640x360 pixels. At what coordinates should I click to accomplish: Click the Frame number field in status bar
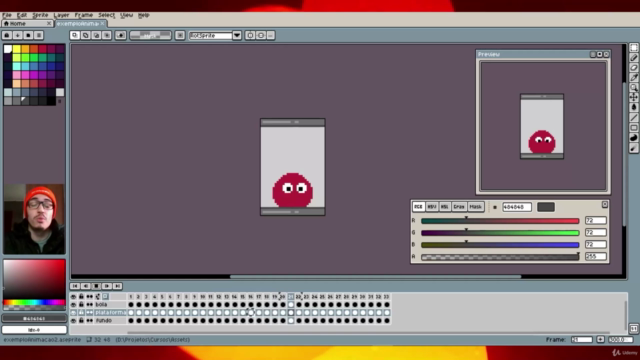click(x=582, y=340)
